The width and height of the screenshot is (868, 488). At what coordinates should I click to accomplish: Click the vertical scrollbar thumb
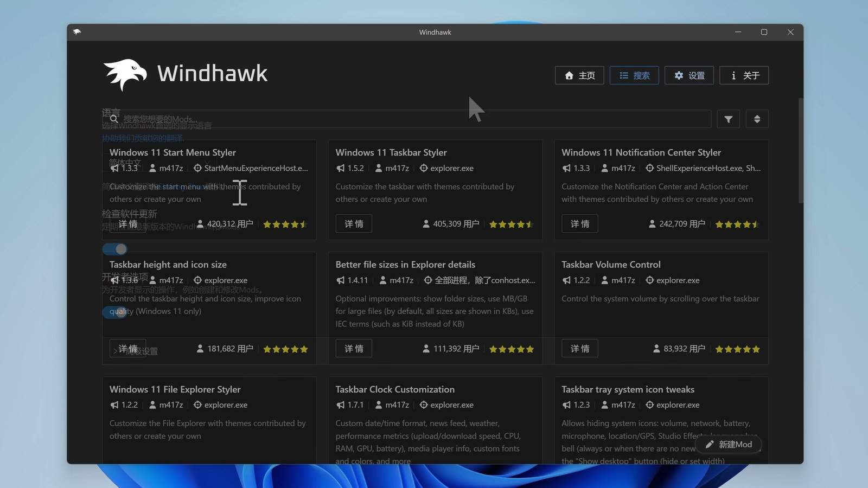point(800,151)
